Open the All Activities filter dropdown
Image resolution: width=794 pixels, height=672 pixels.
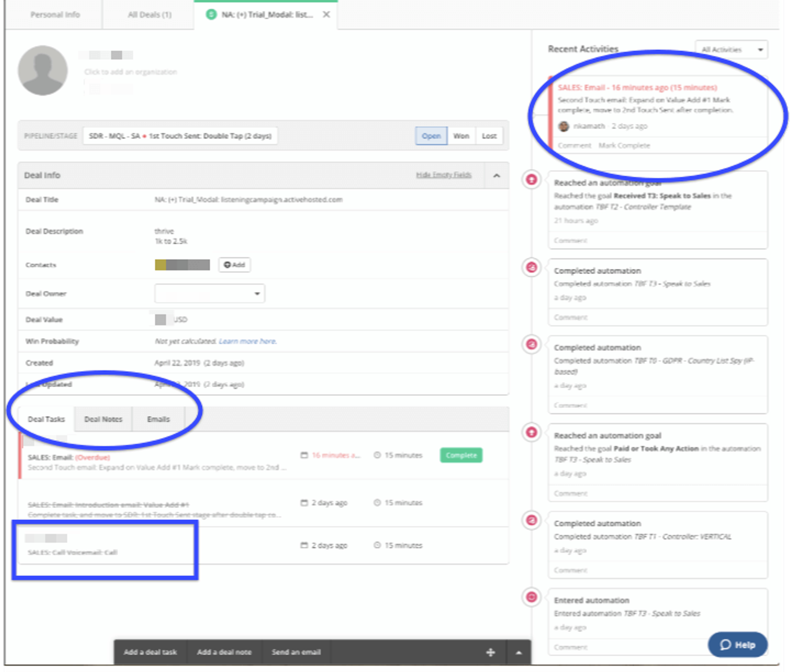point(731,50)
